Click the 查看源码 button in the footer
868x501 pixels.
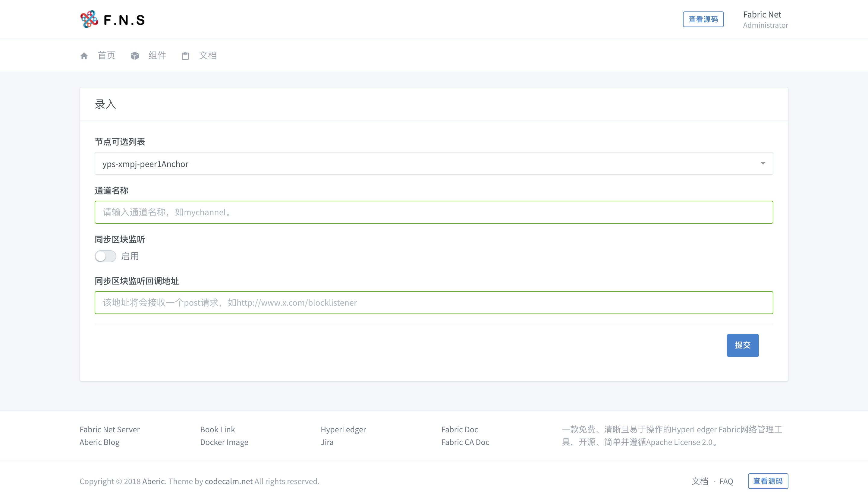click(768, 481)
